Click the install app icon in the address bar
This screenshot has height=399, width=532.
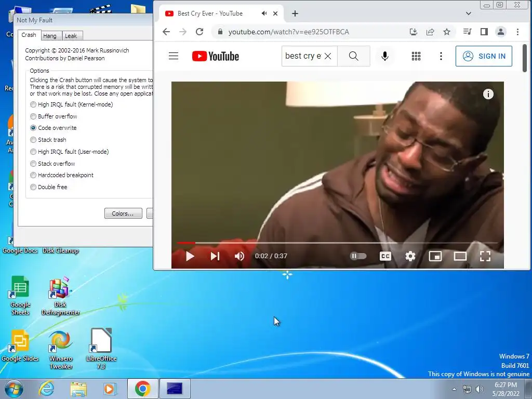click(413, 32)
